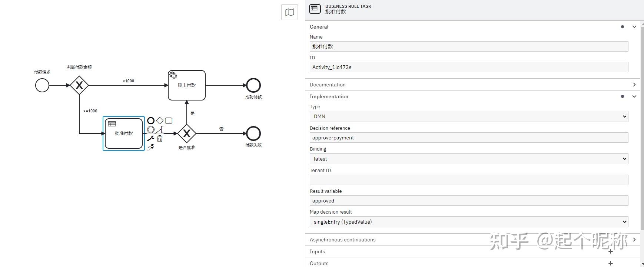Screen dimensions: 644x267
Task: Add a new input with plus
Action: click(611, 251)
